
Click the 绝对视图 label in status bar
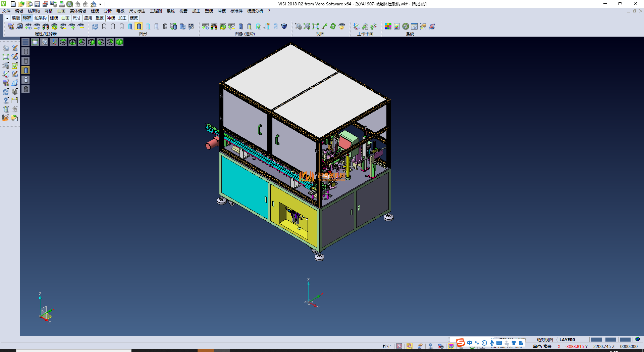[x=545, y=340]
